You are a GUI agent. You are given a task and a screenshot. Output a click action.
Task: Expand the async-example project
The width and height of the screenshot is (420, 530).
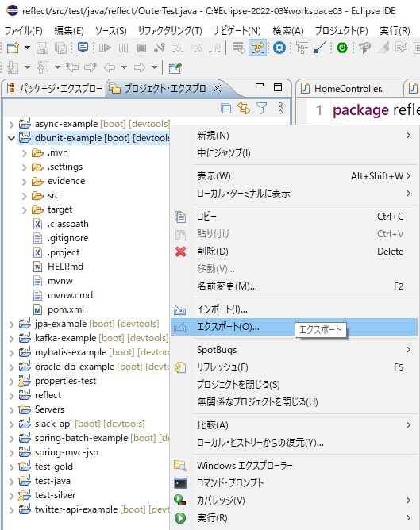pyautogui.click(x=11, y=125)
